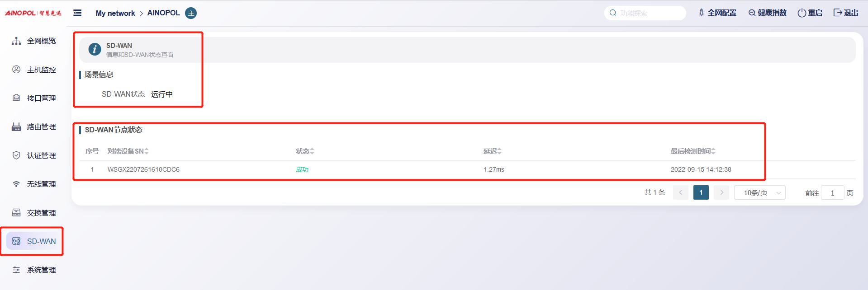The height and width of the screenshot is (290, 868).
Task: Sort table by 对端设备SN column
Action: tap(146, 151)
